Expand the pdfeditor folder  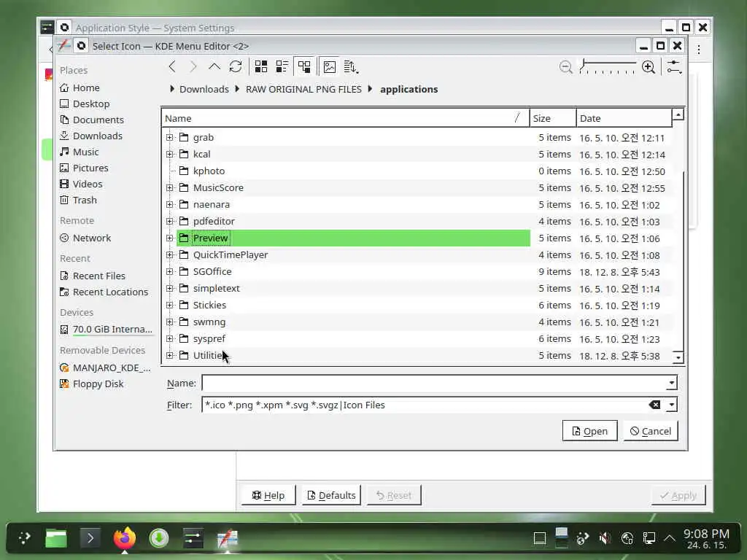point(169,222)
